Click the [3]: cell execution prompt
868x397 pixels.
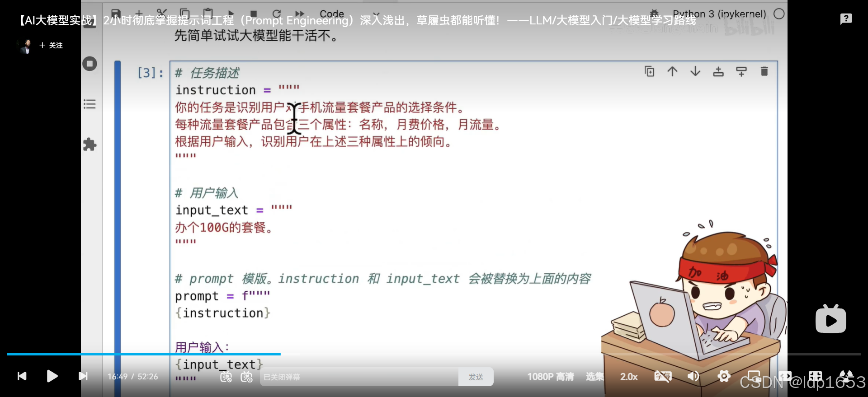[151, 73]
